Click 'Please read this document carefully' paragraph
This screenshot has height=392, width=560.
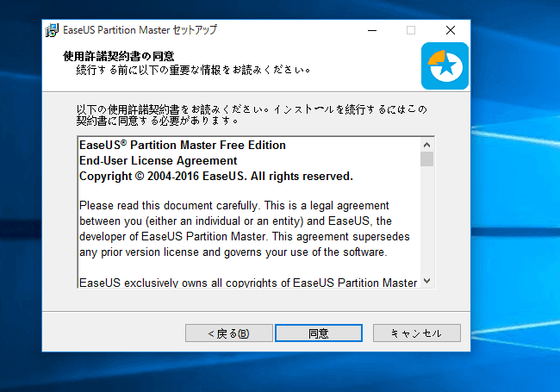pos(245,229)
